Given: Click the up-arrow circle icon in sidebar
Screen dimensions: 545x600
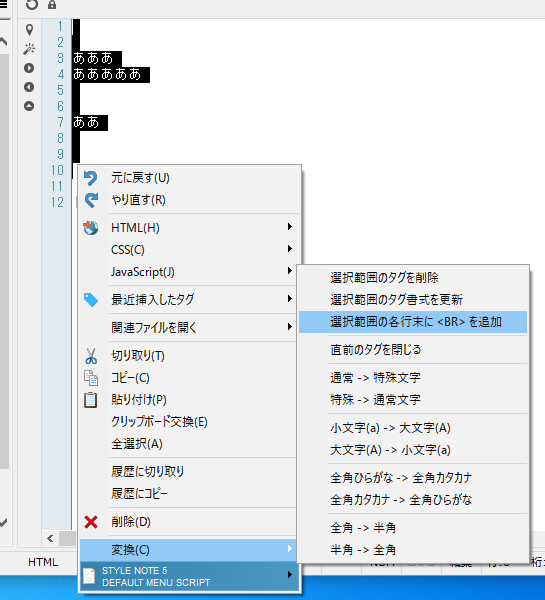Looking at the screenshot, I should [29, 106].
